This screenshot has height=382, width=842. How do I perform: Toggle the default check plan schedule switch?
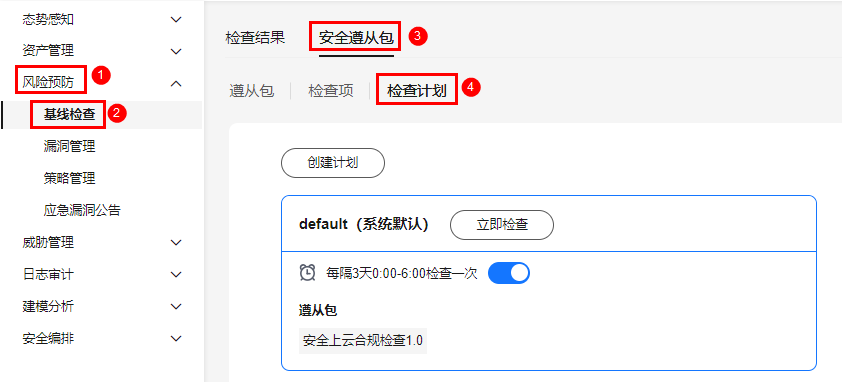509,273
